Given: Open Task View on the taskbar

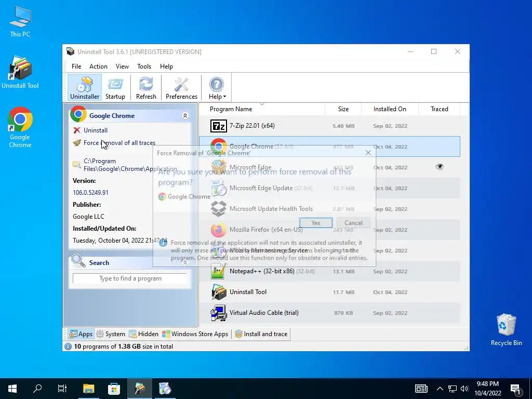Looking at the screenshot, I should [x=62, y=389].
